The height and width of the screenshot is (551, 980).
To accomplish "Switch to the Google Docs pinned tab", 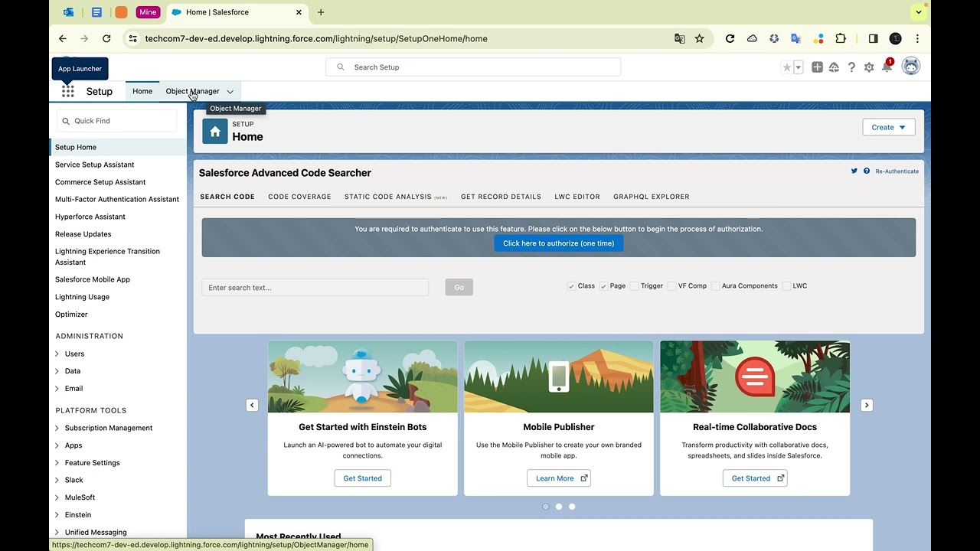I will click(96, 12).
